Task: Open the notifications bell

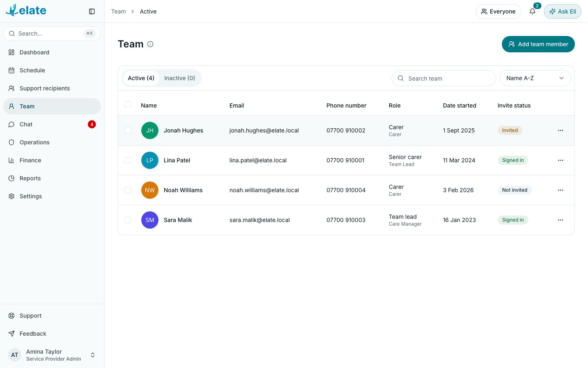Action: point(532,11)
